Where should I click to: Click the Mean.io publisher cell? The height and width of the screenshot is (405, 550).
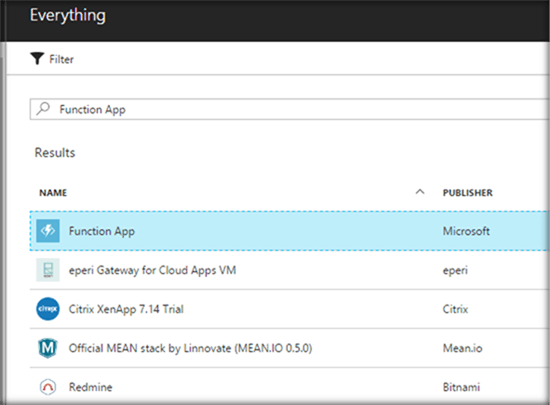pos(462,348)
